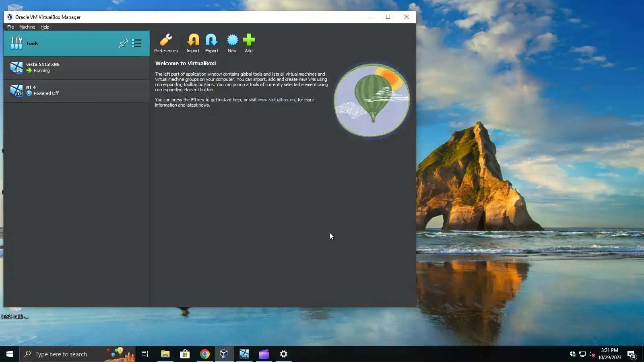Visit the www.virtualbox.org link
This screenshot has width=644, height=362.
tap(277, 100)
